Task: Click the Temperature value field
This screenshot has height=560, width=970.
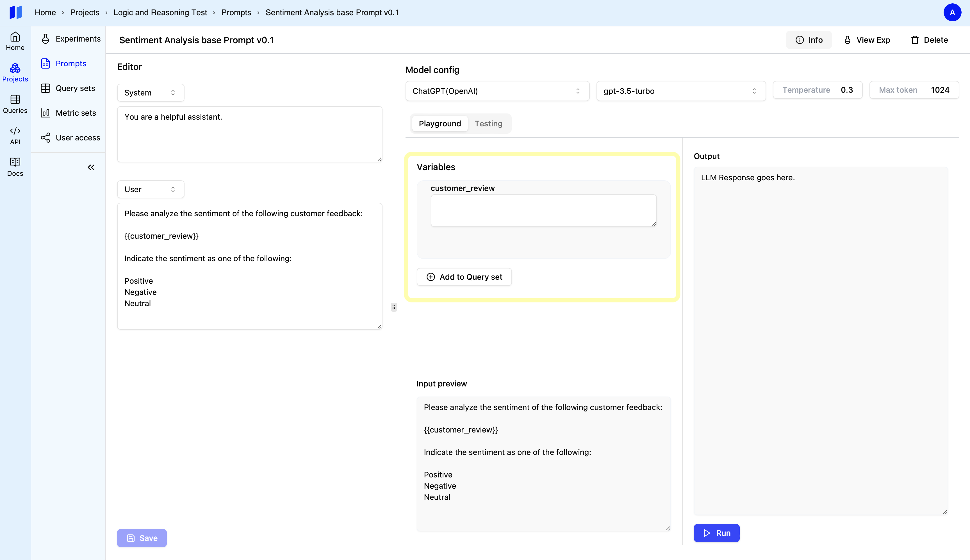Action: coord(846,90)
